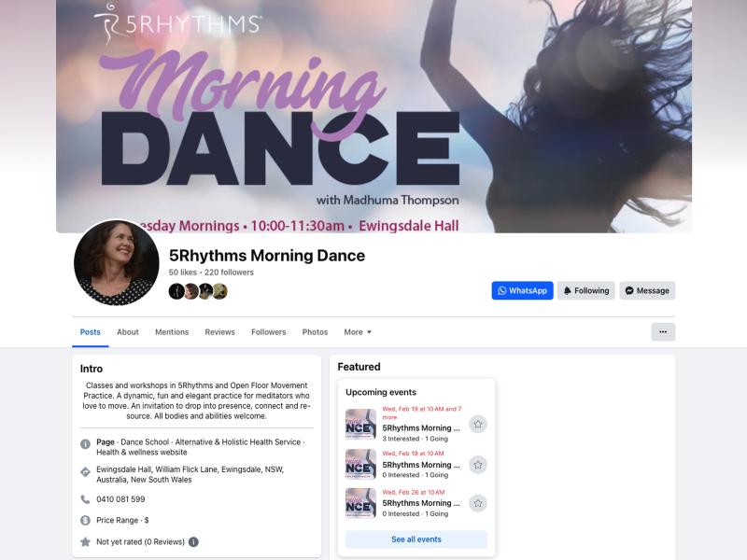Screen dimensions: 747x560
Task: Click the Upcoming events heading
Action: point(381,392)
